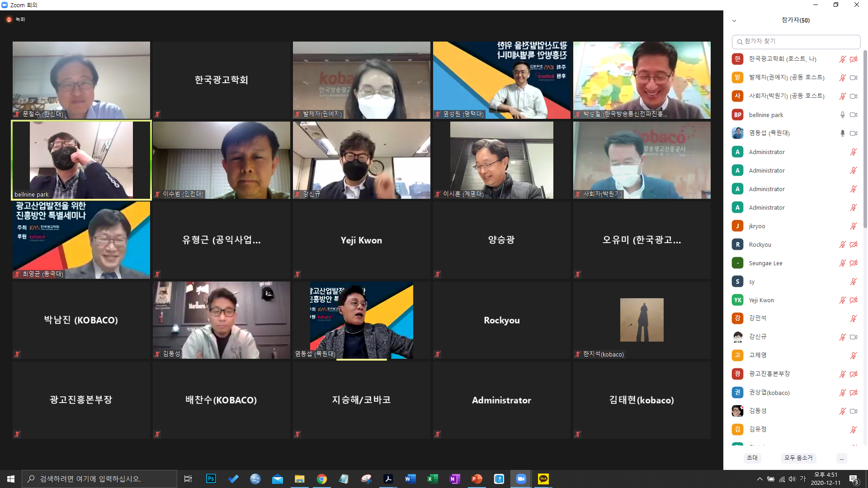Viewport: 868px width, 488px height.
Task: Click video icon for 염동섭 (목원대) row
Action: (854, 133)
